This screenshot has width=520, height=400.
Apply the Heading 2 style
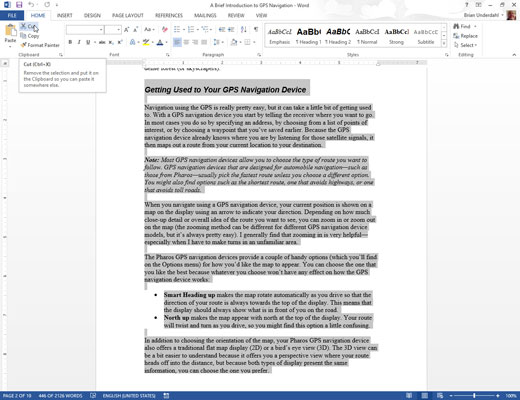(x=338, y=36)
